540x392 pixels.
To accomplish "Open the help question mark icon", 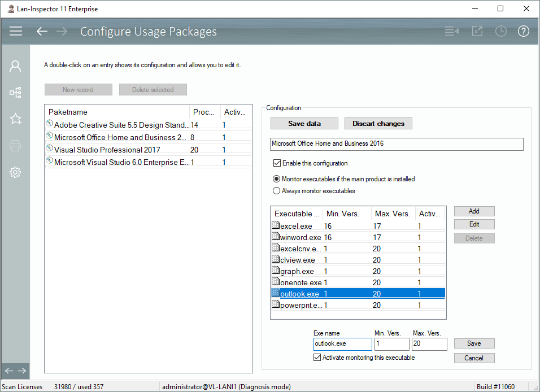I will click(x=524, y=31).
